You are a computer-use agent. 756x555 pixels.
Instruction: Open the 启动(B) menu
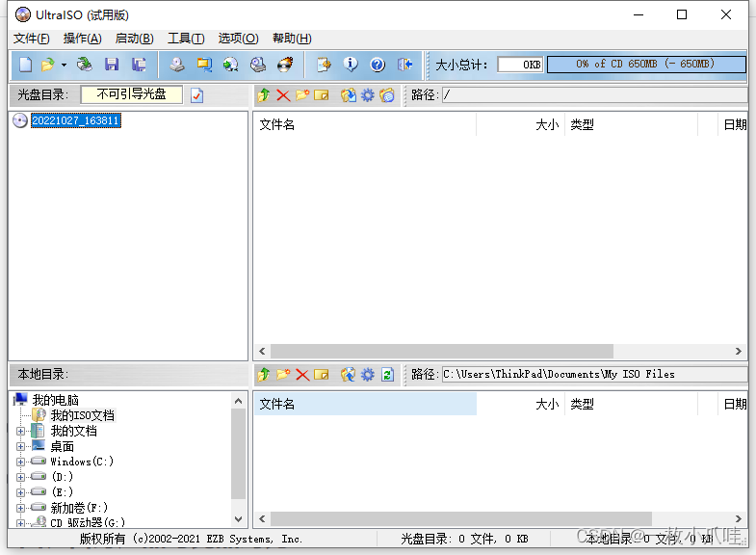[135, 39]
